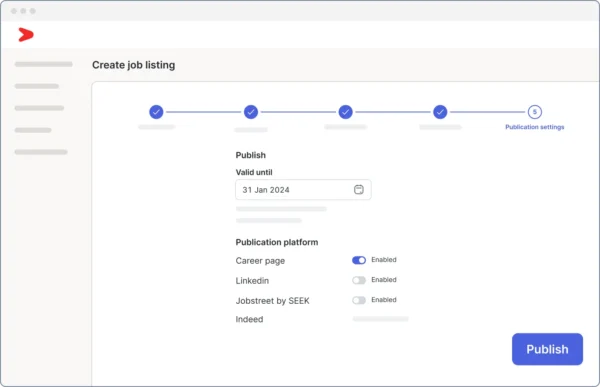
Task: Click the Indeed label
Action: click(249, 319)
